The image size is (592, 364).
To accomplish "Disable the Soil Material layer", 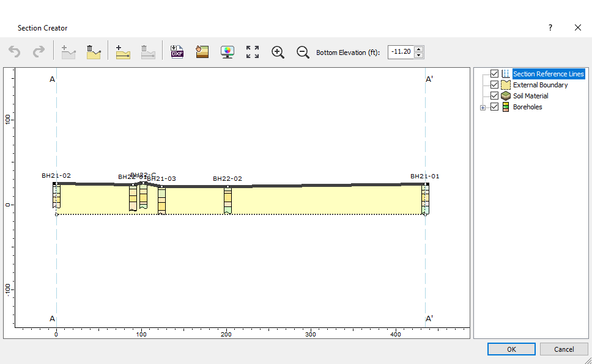I will pos(494,95).
